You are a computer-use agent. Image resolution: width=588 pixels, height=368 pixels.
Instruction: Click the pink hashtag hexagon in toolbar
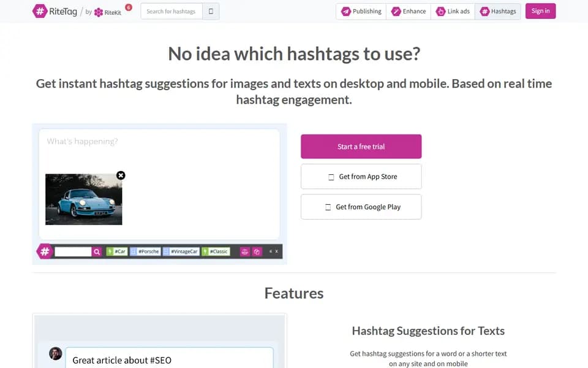click(45, 251)
